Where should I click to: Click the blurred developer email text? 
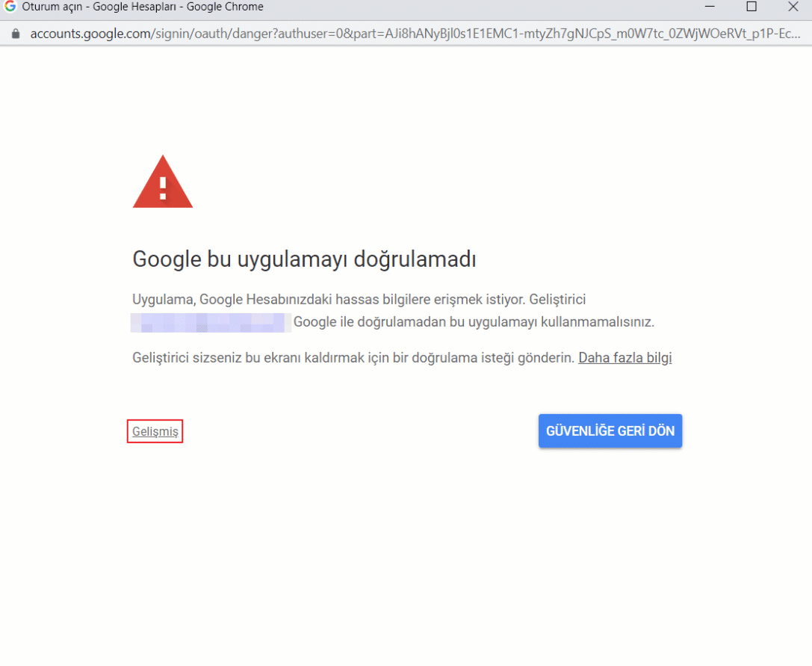pyautogui.click(x=210, y=322)
